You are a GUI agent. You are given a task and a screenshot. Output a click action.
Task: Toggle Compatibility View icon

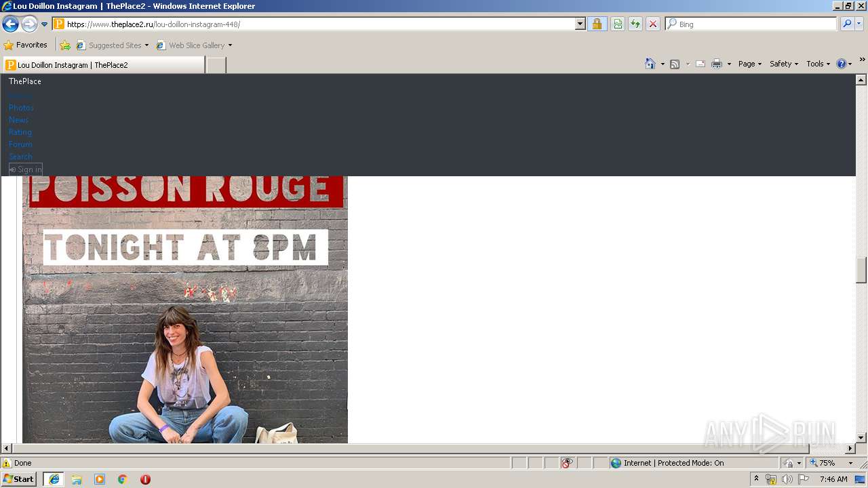618,24
